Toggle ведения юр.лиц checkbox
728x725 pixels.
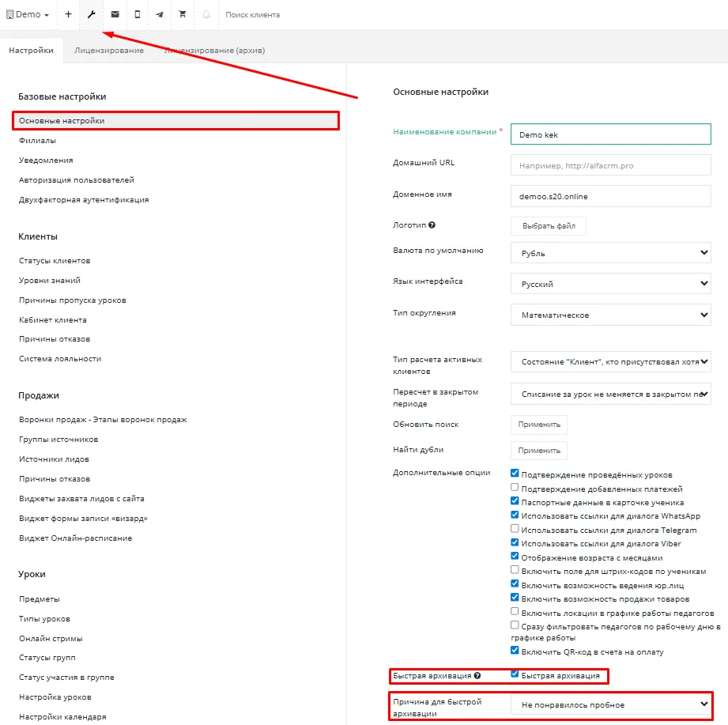click(x=515, y=583)
